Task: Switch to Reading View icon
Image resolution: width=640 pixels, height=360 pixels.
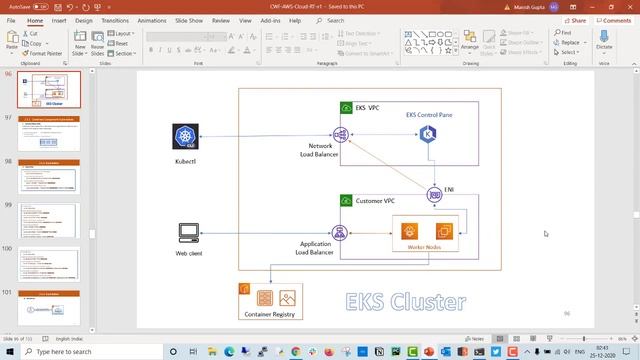Action: coord(533,339)
